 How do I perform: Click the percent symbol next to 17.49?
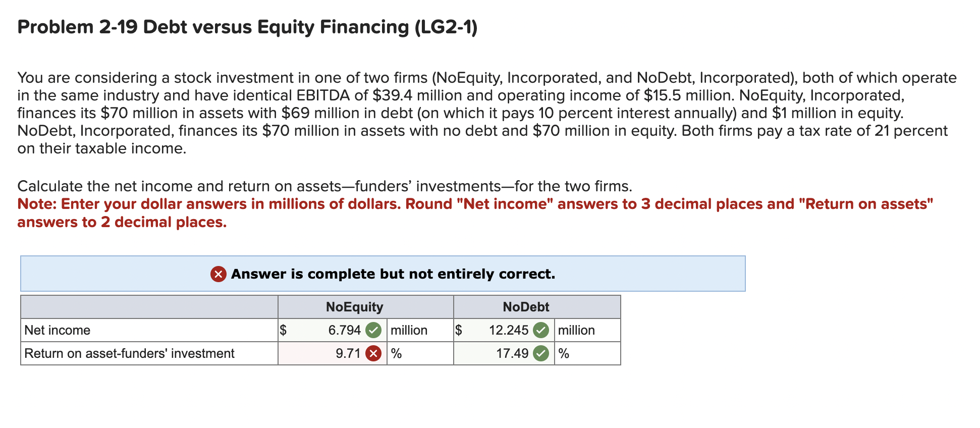563,354
